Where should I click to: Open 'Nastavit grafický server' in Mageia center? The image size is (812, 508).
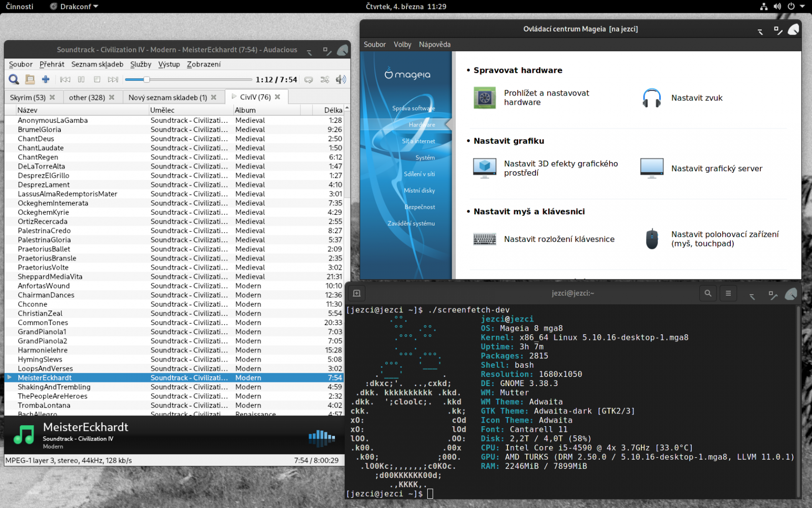pos(717,168)
